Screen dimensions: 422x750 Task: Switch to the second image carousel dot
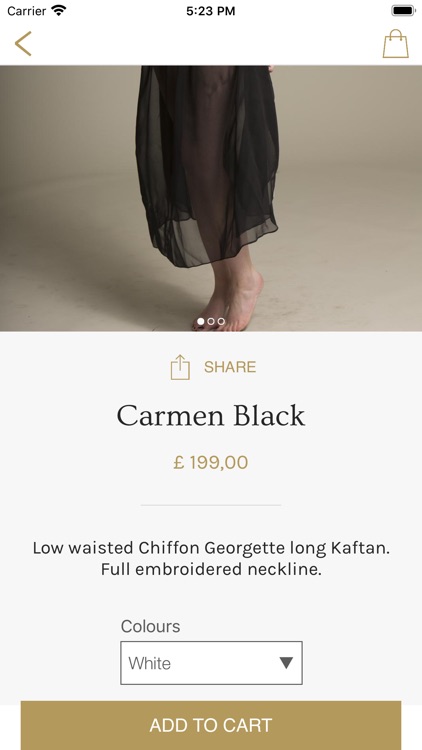pos(211,321)
